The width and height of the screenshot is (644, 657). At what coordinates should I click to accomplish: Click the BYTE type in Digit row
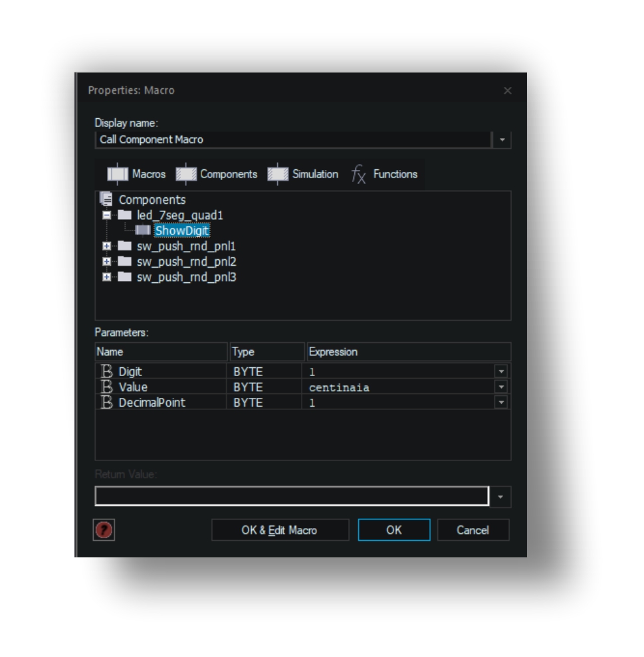tap(248, 371)
